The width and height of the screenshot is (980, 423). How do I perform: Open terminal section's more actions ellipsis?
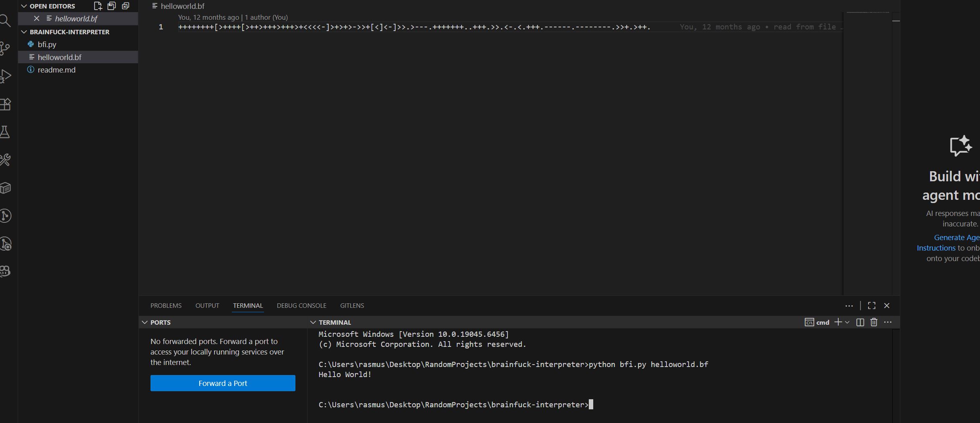point(888,322)
